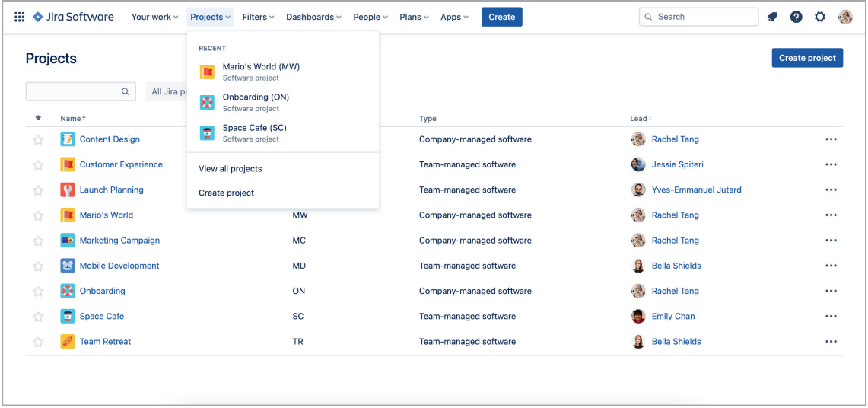Click the Customer Experience project icon

click(x=68, y=164)
